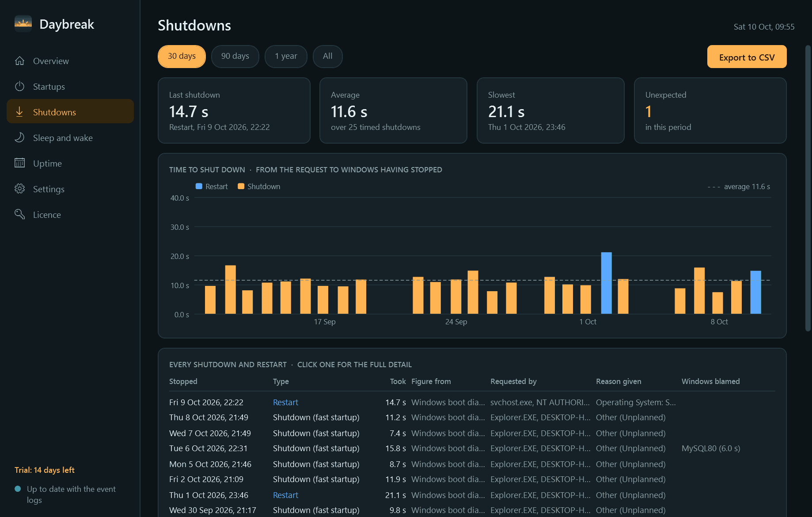
Task: Open the Unexpected shutdowns card
Action: [x=710, y=110]
